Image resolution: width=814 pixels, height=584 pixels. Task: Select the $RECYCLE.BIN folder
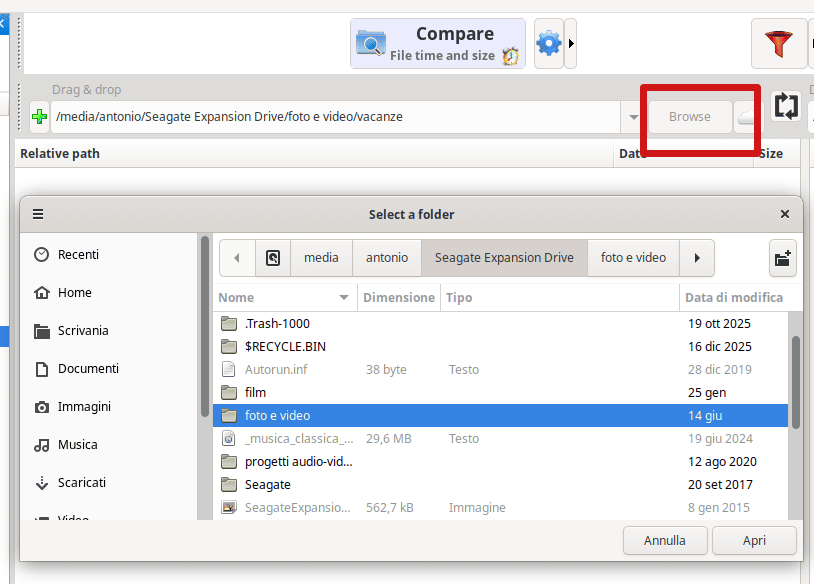tap(500, 347)
